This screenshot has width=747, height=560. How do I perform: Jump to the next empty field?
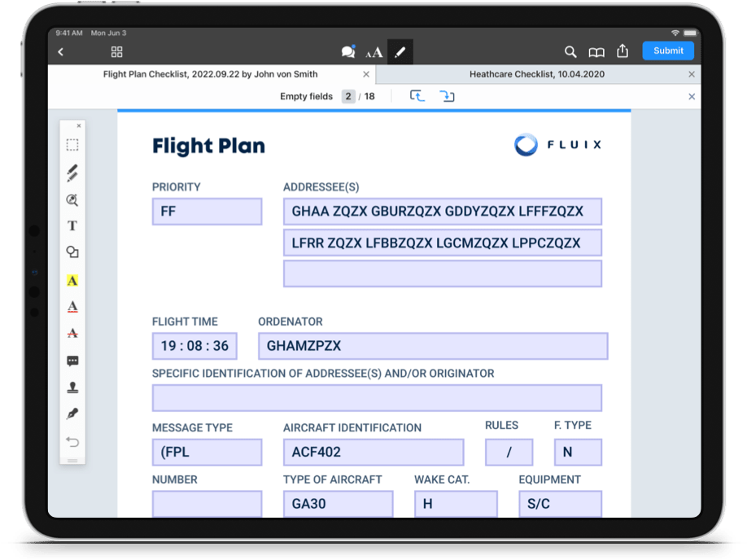[x=447, y=96]
